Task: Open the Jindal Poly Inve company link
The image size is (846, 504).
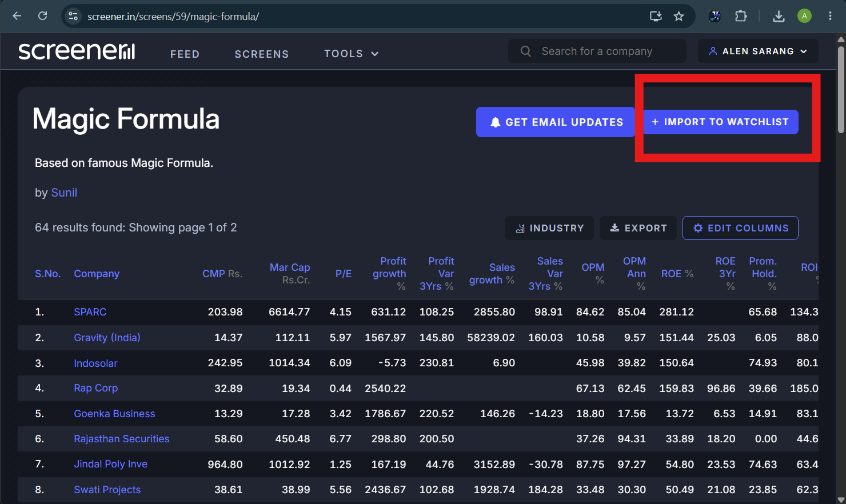Action: point(111,464)
